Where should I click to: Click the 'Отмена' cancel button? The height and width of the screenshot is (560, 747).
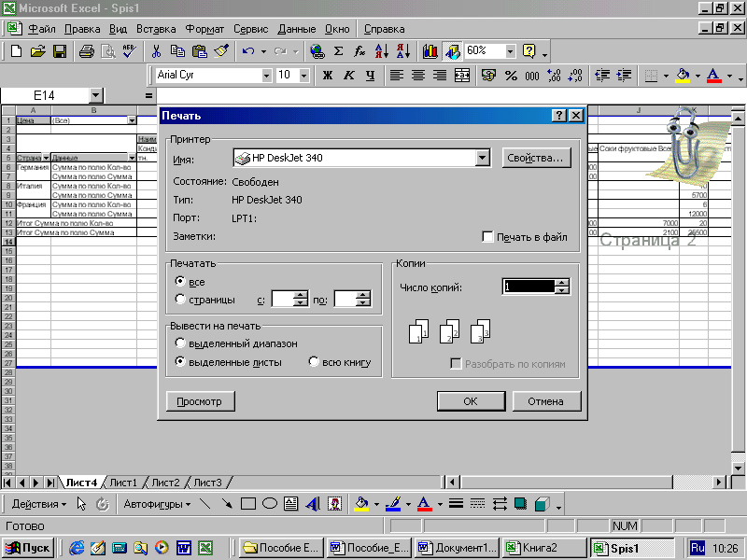pyautogui.click(x=546, y=401)
